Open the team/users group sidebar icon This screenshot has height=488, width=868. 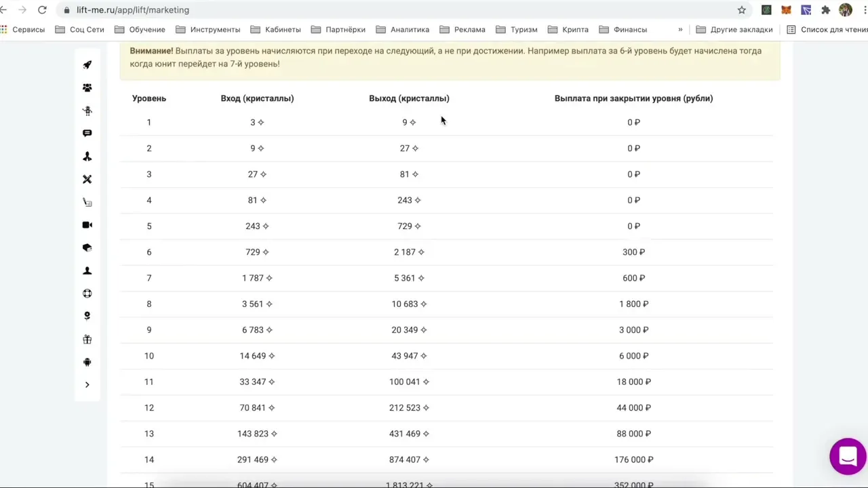point(87,88)
